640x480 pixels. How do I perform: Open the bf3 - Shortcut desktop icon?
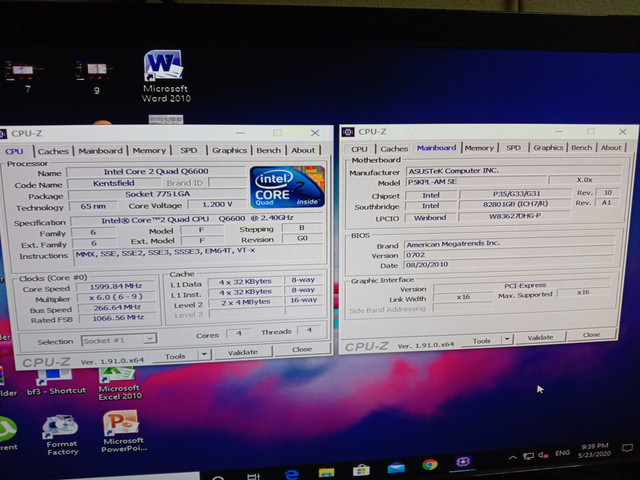pyautogui.click(x=56, y=382)
